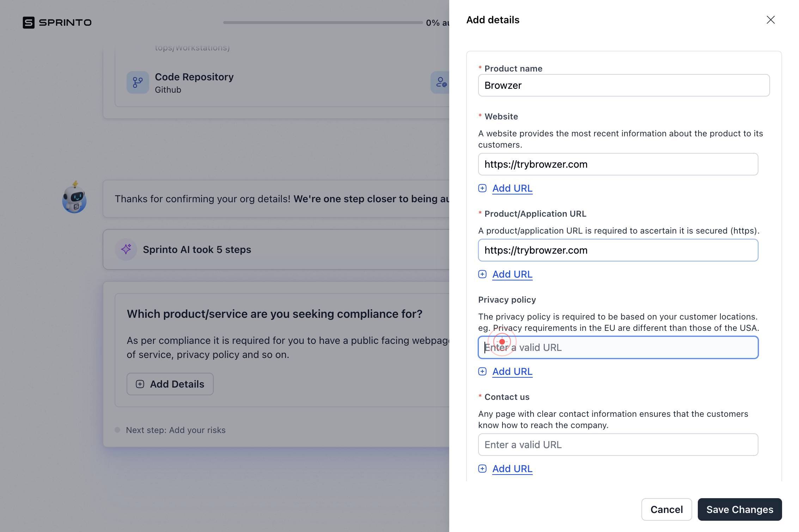This screenshot has width=799, height=532.
Task: Click Add URL link under Privacy policy
Action: (x=512, y=371)
